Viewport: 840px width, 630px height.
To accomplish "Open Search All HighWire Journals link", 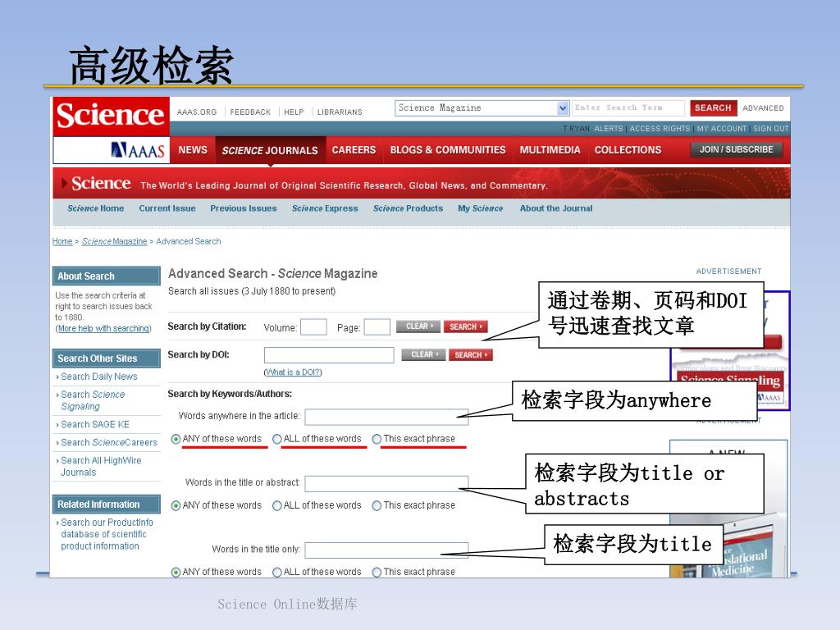I will point(101,466).
